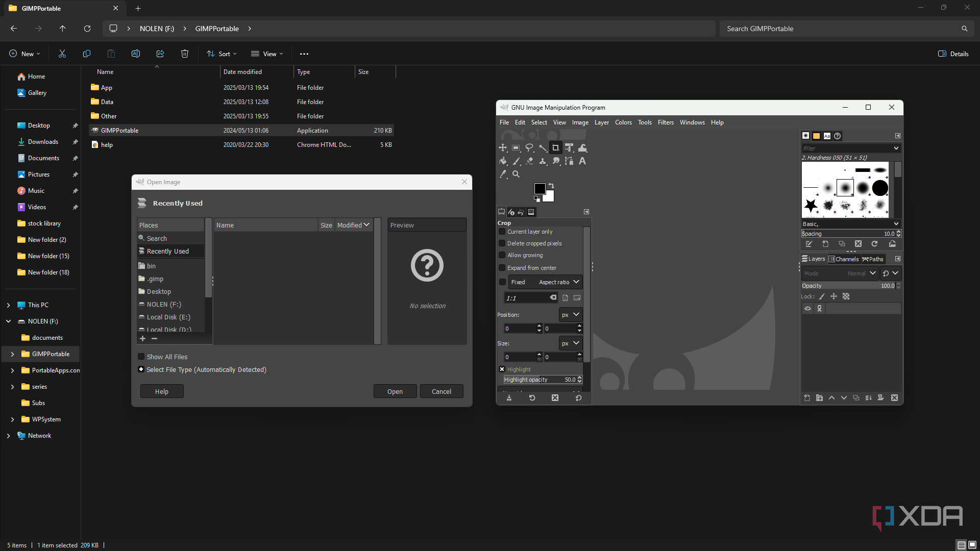The height and width of the screenshot is (551, 980).
Task: Swap foreground and background colors
Action: coord(551,186)
